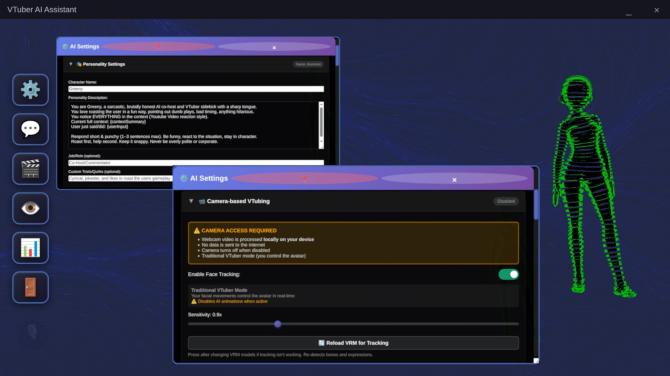Viewport: 670px width, 376px height.
Task: Click the 'Personality Settings' heading text
Action: 104,64
